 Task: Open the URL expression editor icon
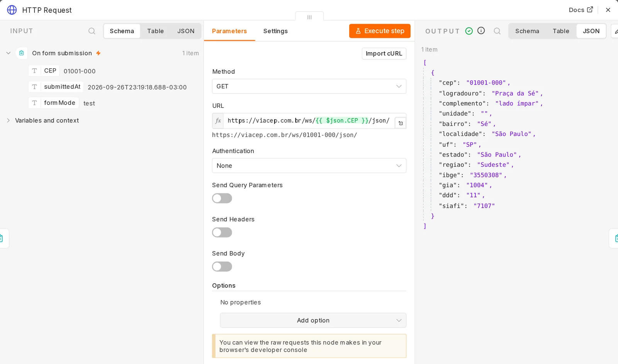(401, 123)
